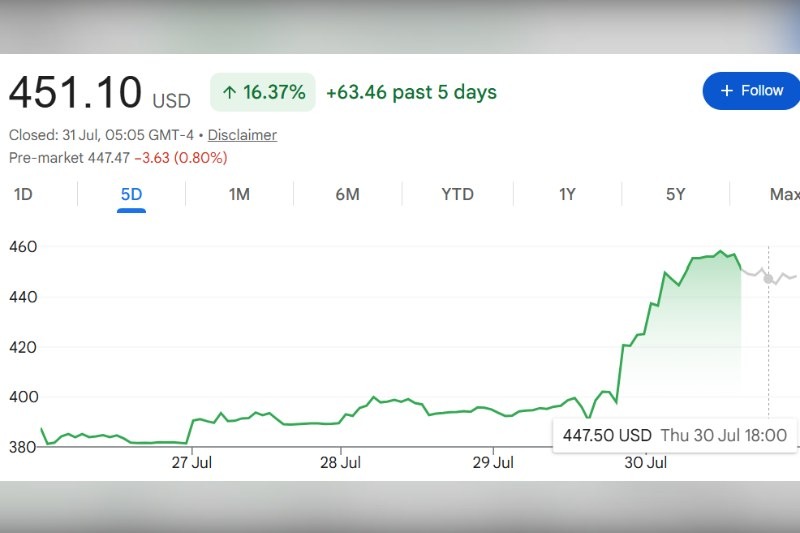800x533 pixels.
Task: Switch to the 1Y range tab
Action: [x=567, y=194]
